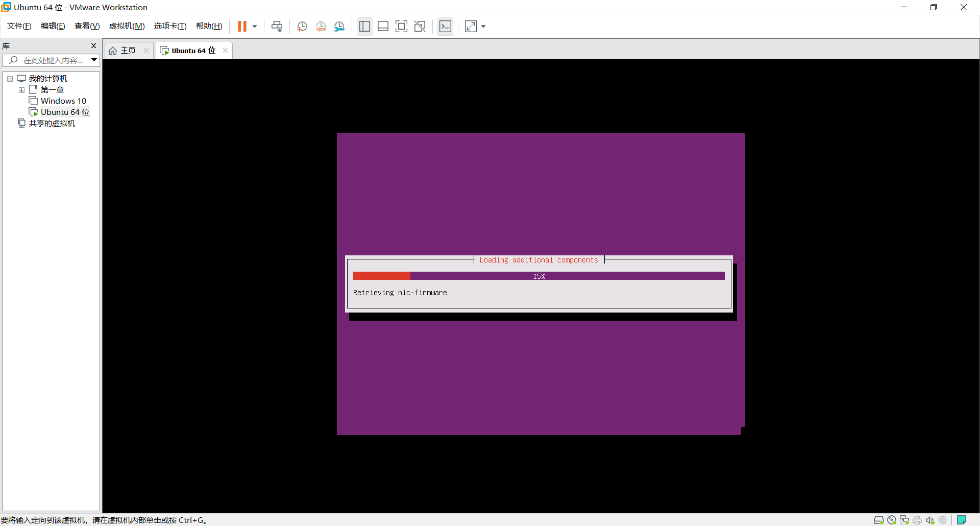Close the 主页 tab

coord(146,50)
